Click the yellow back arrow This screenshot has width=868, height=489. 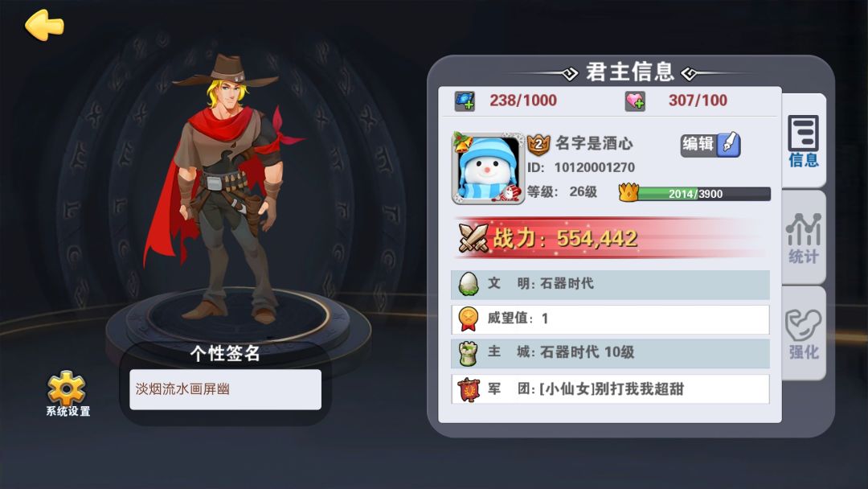coord(44,25)
